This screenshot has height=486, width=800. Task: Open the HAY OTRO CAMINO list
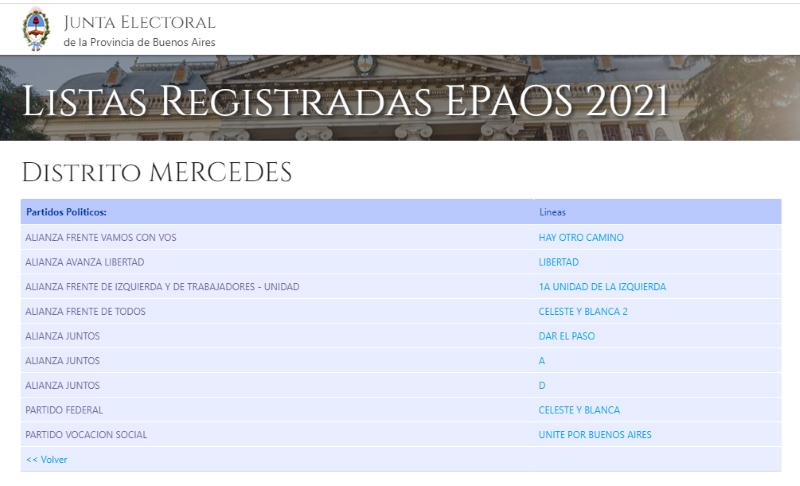click(x=581, y=238)
